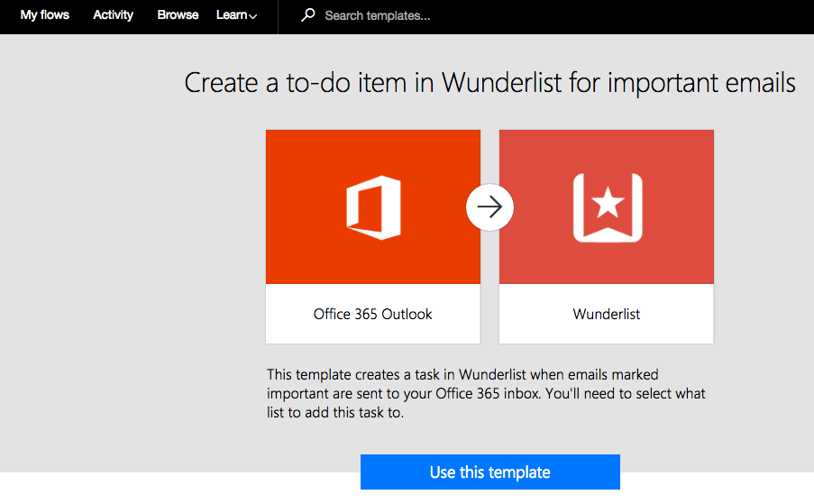Image resolution: width=814 pixels, height=504 pixels.
Task: Click the Wunderlist star bookmark icon
Action: [x=607, y=207]
